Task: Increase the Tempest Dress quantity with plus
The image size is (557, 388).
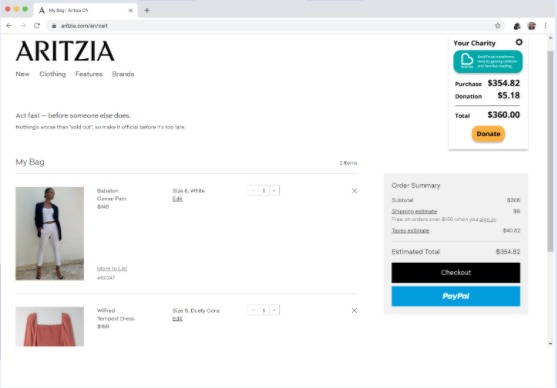Action: [x=274, y=310]
